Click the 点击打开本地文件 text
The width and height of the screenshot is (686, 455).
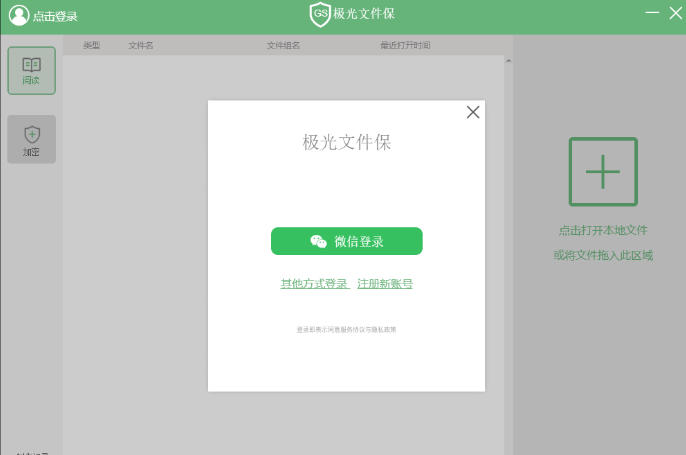[x=603, y=230]
